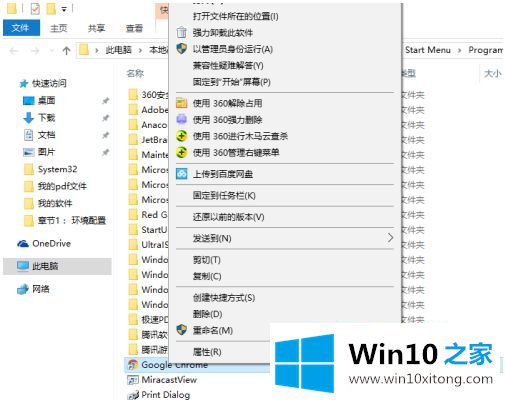Click the OneDrive cloud icon
This screenshot has height=405, width=505.
23,244
